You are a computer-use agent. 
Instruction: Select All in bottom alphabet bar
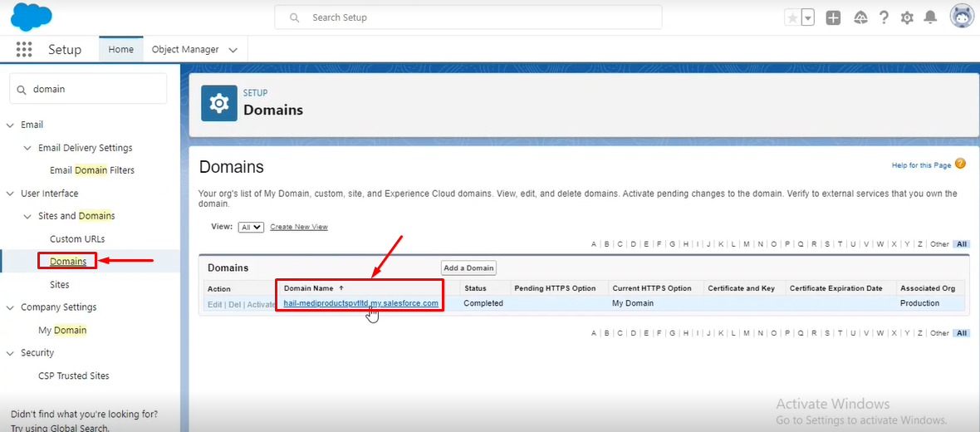pyautogui.click(x=962, y=333)
